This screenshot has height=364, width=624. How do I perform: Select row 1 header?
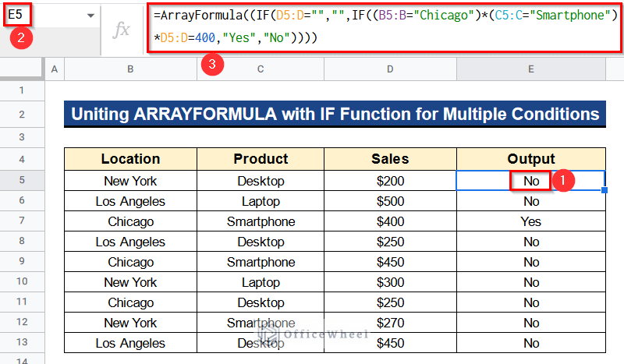22,90
